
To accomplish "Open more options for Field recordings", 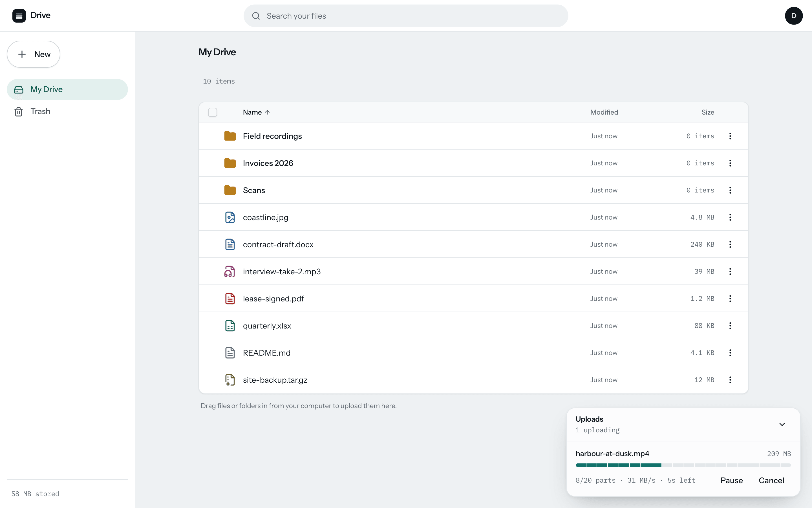I will pos(730,136).
